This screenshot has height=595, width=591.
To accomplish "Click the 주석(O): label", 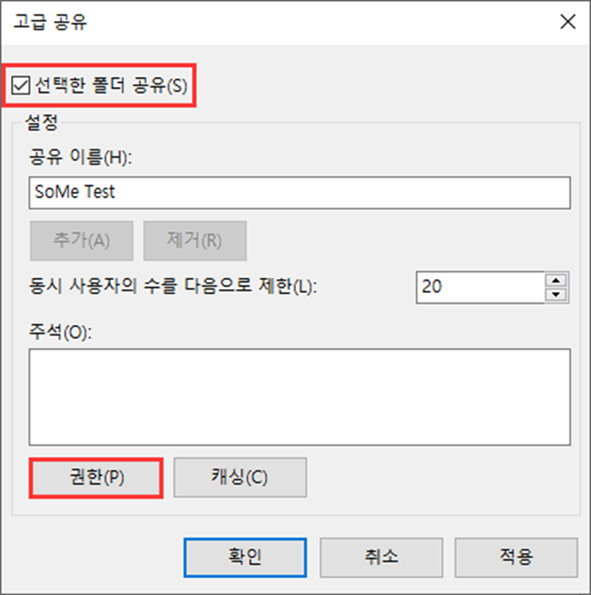I will (x=60, y=332).
